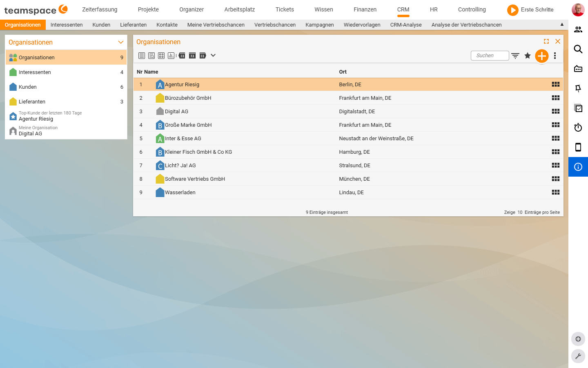This screenshot has height=368, width=588.
Task: Select Lieferanten in side panel
Action: pos(66,101)
